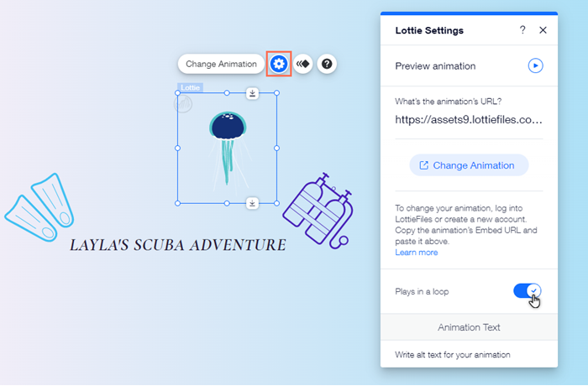The width and height of the screenshot is (588, 386).
Task: Click the Lottie Settings question mark
Action: 522,30
